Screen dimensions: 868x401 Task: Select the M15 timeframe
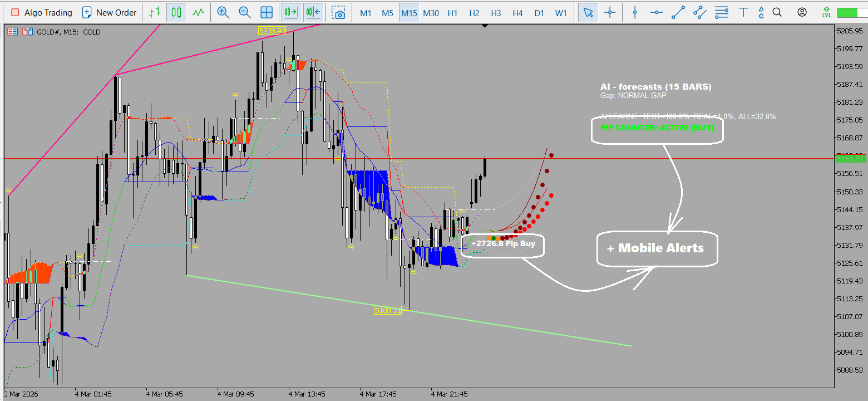(409, 13)
